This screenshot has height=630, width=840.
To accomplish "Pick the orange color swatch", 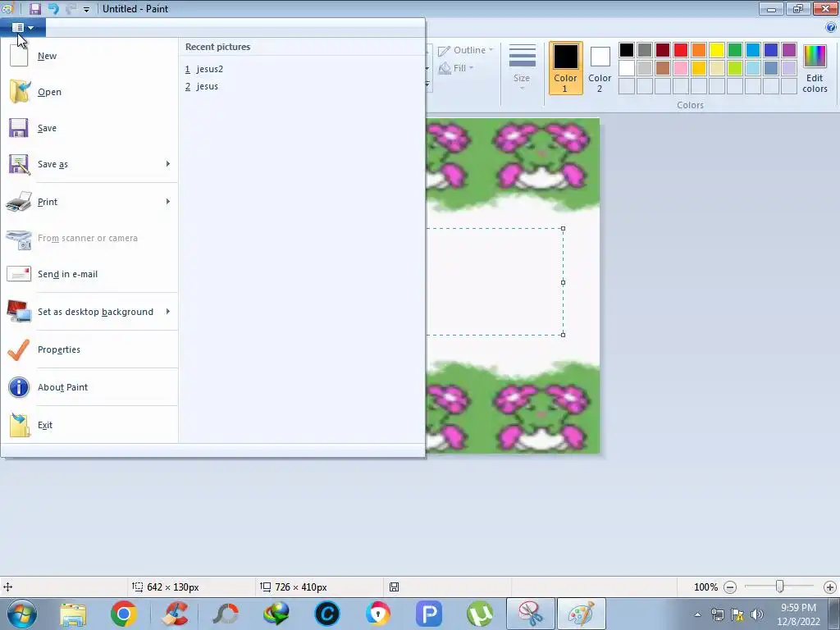I will click(699, 50).
